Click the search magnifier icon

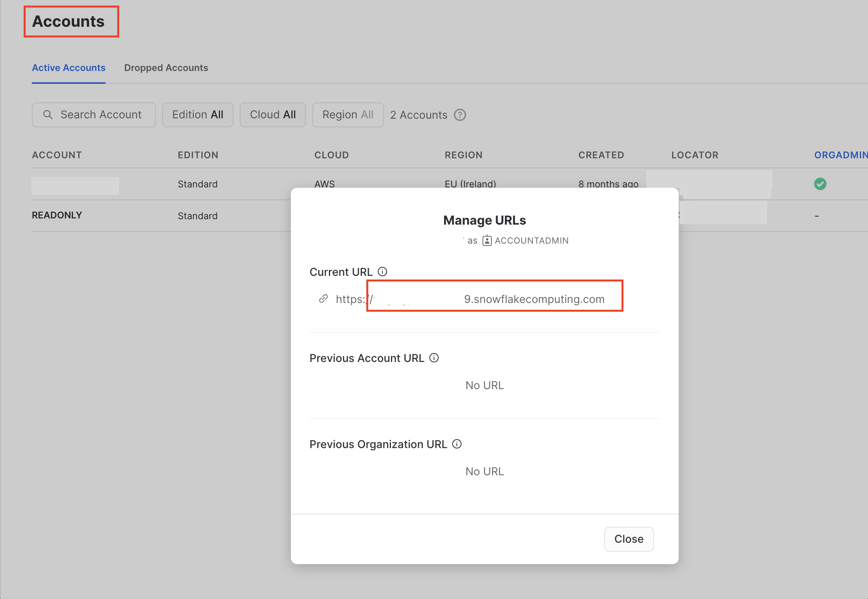[x=48, y=115]
